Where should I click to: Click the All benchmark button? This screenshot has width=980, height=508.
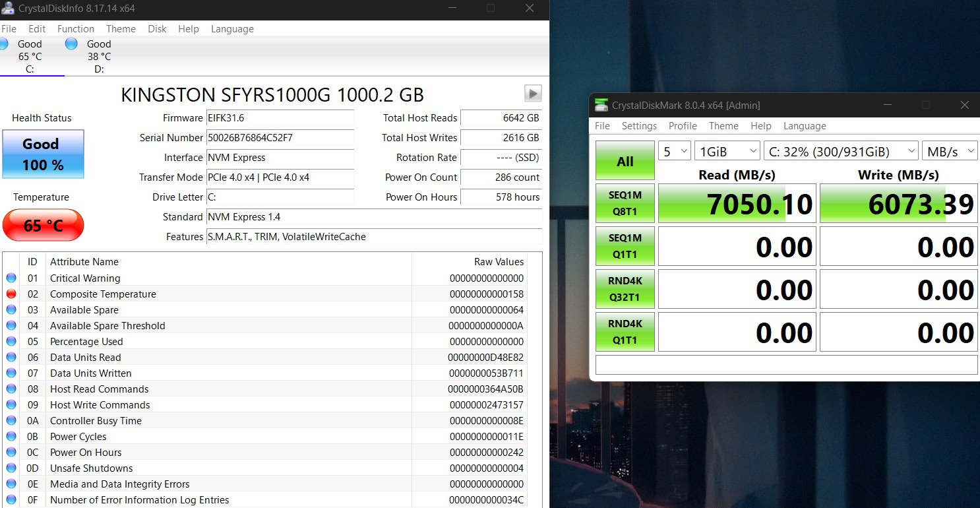pyautogui.click(x=625, y=161)
